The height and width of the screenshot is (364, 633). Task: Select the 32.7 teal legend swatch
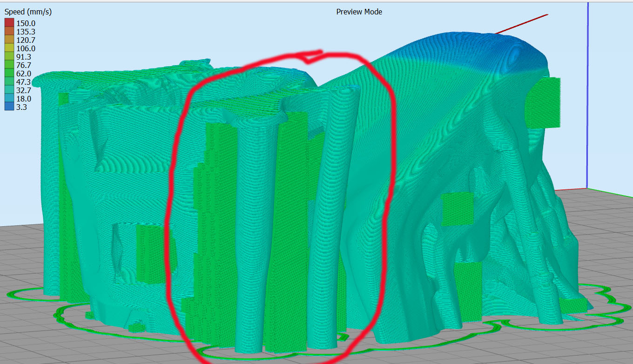coord(9,90)
